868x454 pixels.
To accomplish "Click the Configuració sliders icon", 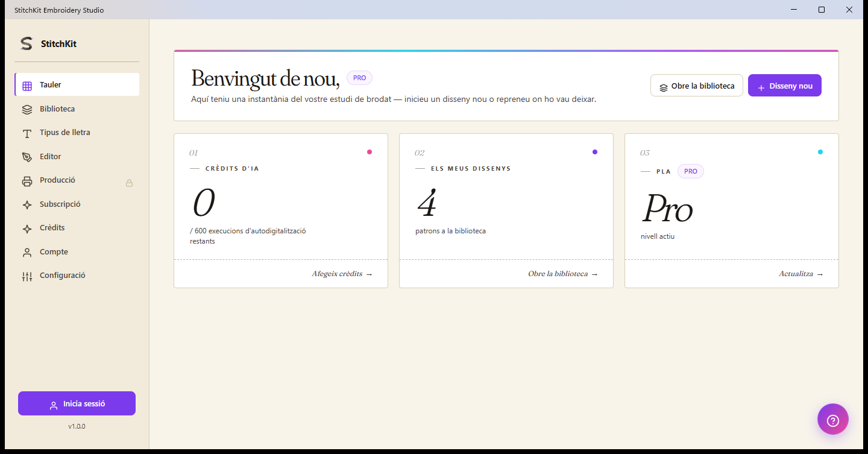I will [x=27, y=276].
